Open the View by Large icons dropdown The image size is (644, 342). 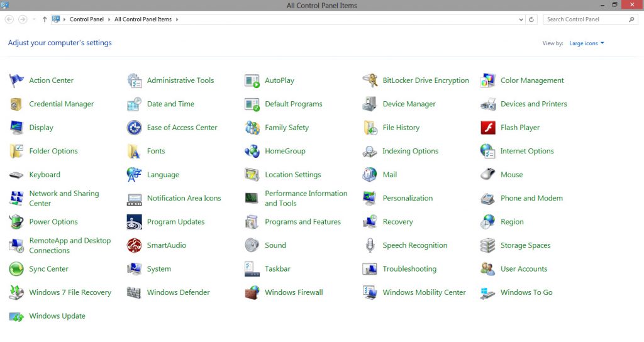586,43
